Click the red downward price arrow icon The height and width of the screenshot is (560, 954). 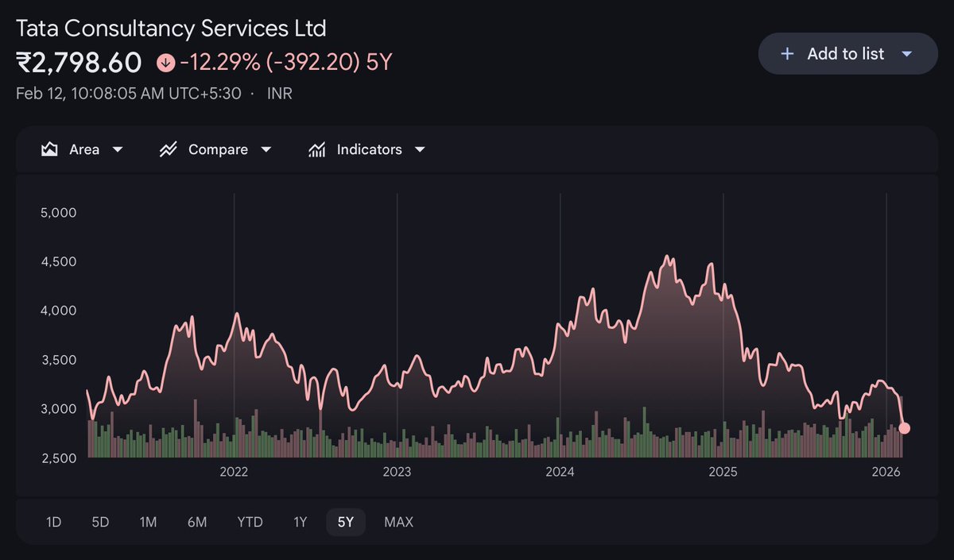[x=165, y=62]
